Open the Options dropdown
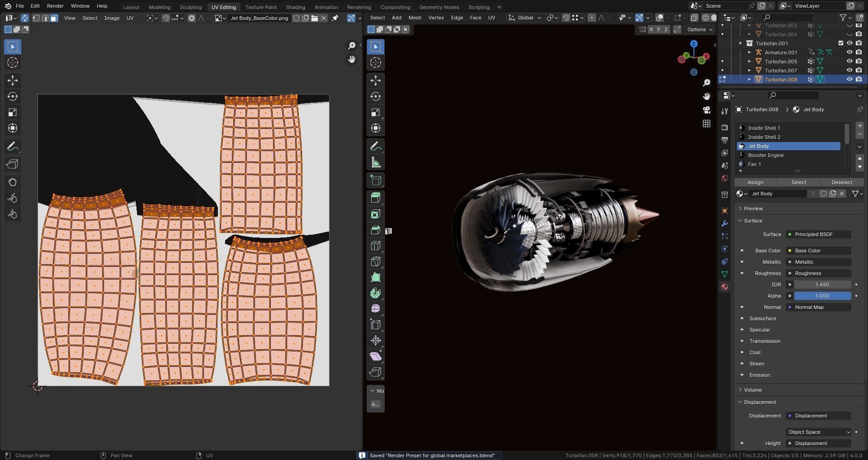Screen dimensions: 868x460 pos(699,29)
